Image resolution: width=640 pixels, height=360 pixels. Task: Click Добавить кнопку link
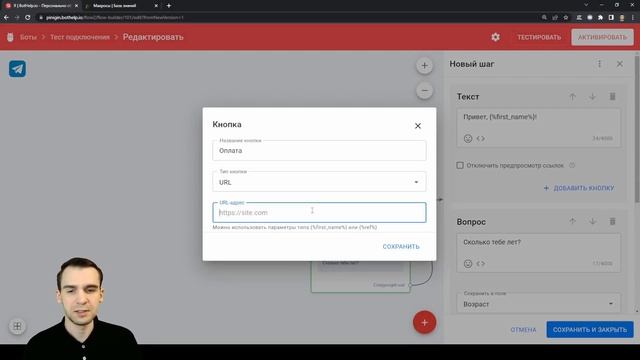point(579,188)
